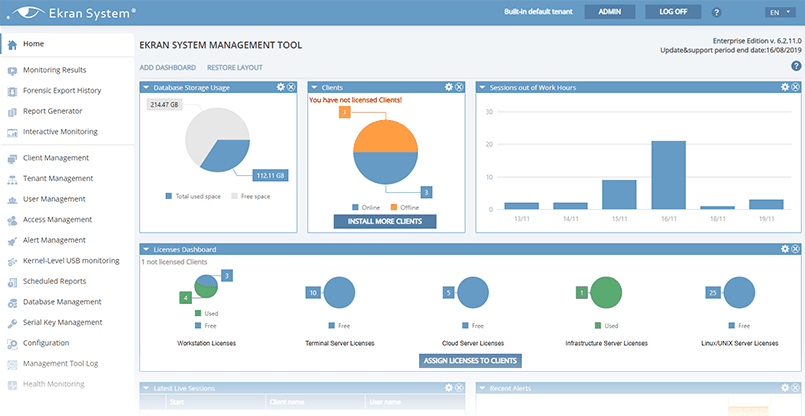
Task: Collapse the Recent Alerts widget
Action: [482, 388]
